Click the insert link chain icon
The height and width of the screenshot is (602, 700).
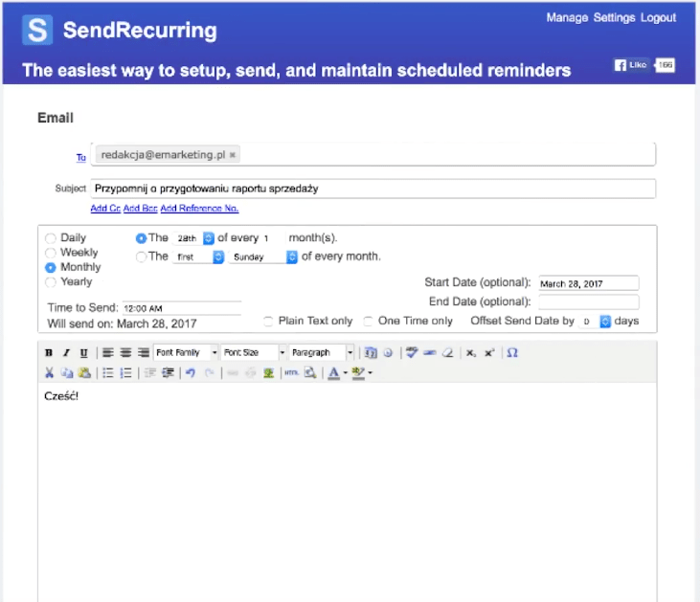[x=233, y=372]
